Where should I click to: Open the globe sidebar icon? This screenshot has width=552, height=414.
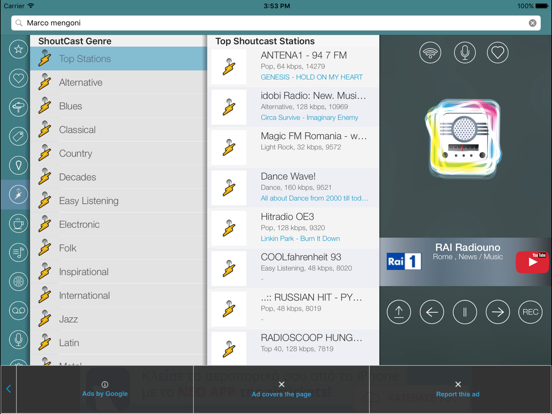click(18, 282)
